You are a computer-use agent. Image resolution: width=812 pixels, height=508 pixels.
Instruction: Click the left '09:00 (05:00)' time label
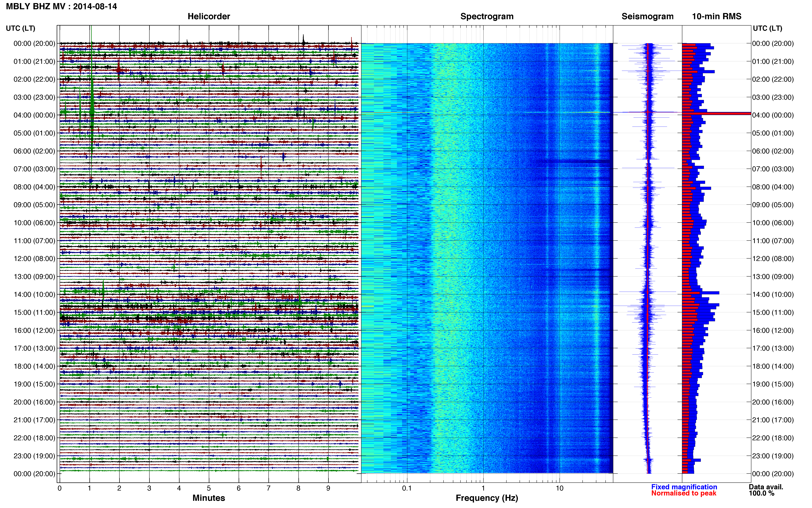pyautogui.click(x=34, y=205)
